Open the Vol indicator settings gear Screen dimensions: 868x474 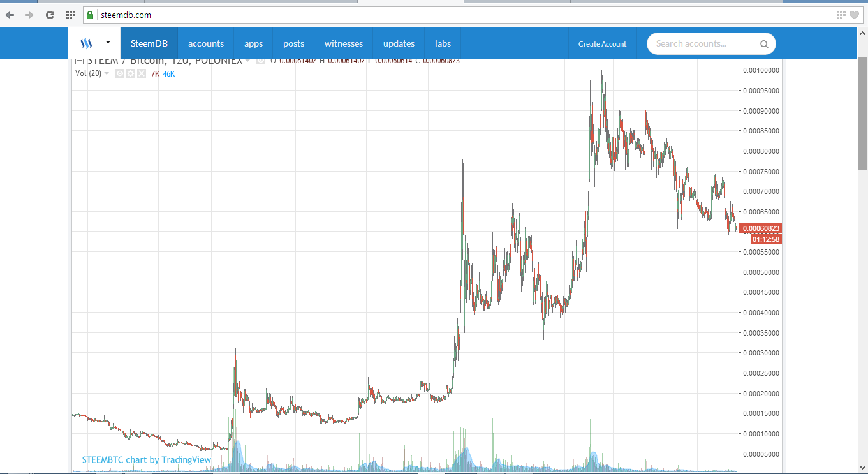pyautogui.click(x=130, y=74)
